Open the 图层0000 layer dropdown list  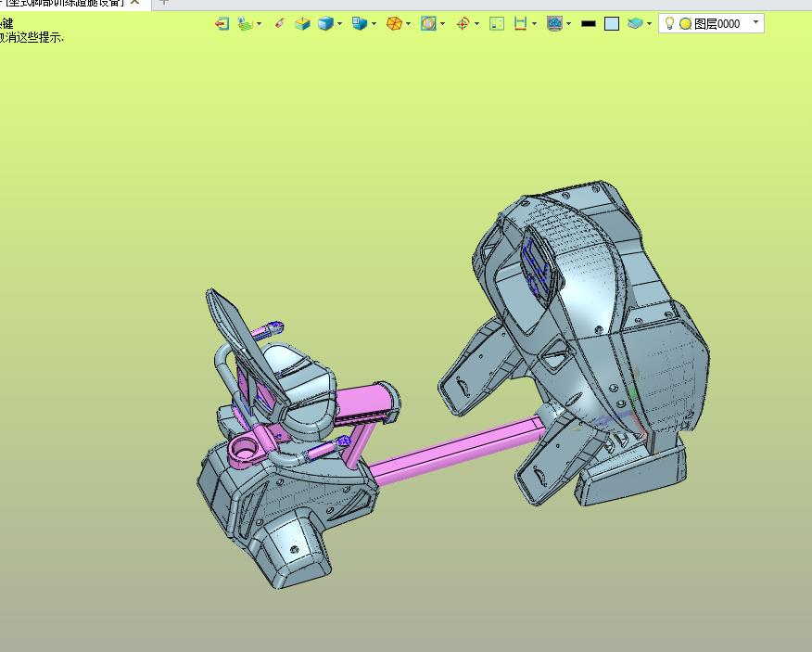pyautogui.click(x=756, y=22)
